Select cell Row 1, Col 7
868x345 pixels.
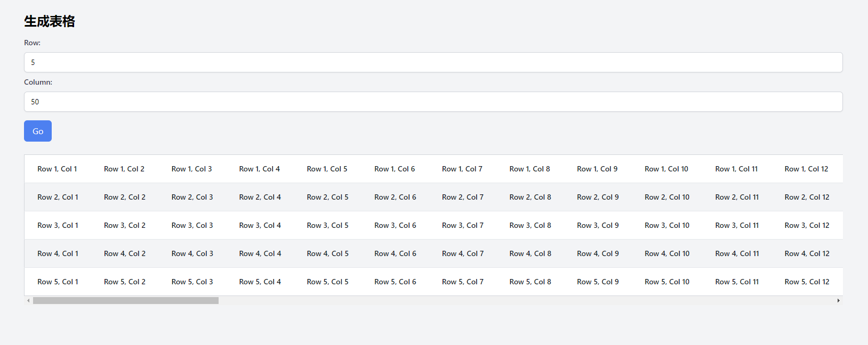point(462,169)
